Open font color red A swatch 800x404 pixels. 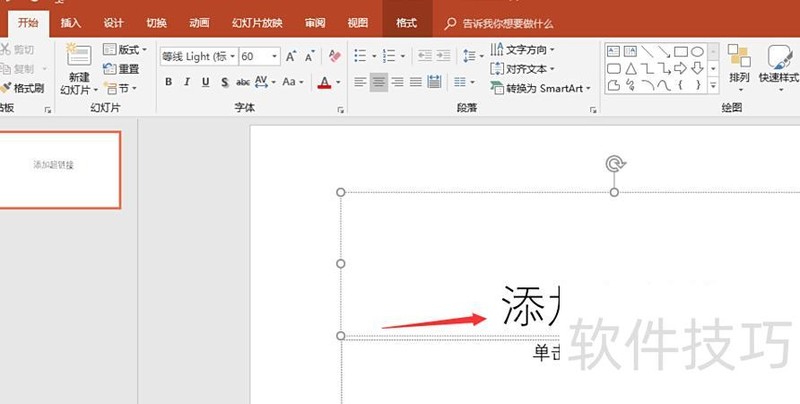coord(324,82)
